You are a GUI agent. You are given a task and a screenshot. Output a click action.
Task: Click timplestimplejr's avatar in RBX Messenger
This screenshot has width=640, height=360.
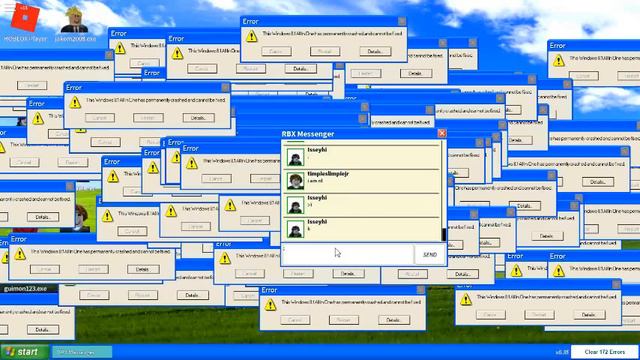[295, 181]
